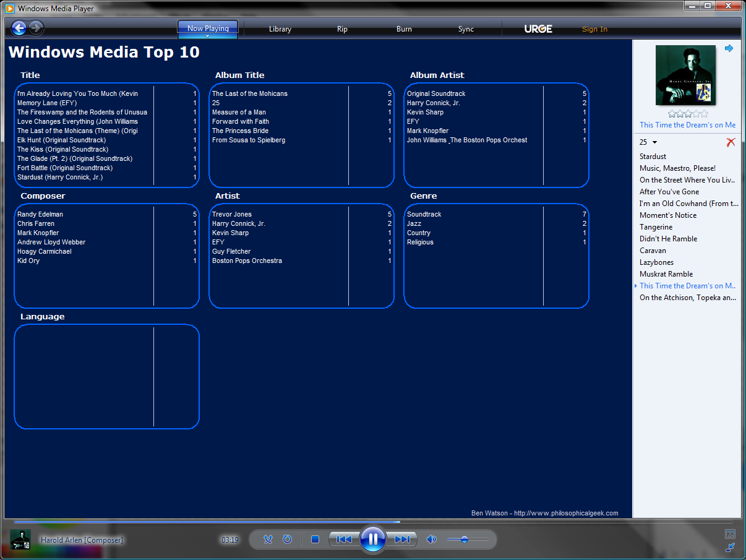Image resolution: width=746 pixels, height=560 pixels.
Task: Click the Sign In link
Action: click(595, 29)
